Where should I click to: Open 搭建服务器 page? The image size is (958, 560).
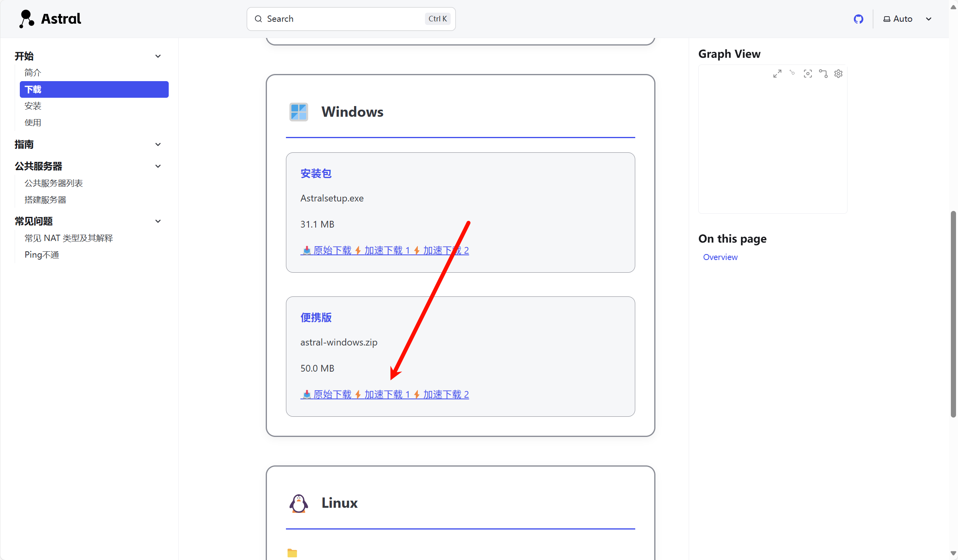pyautogui.click(x=46, y=200)
